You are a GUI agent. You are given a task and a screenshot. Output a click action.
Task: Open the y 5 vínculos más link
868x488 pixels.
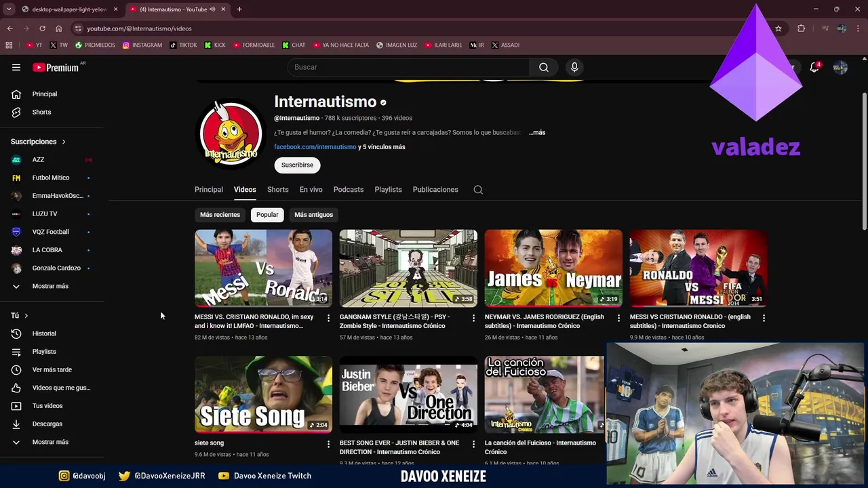(382, 147)
